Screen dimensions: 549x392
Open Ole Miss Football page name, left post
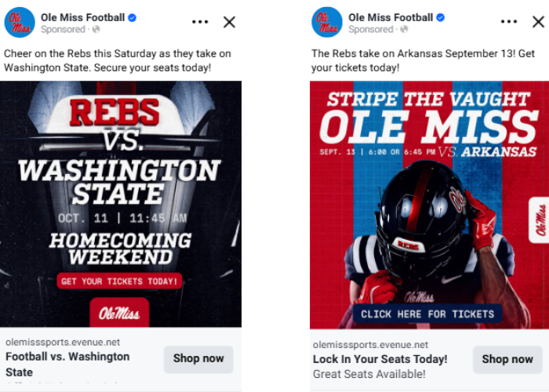83,17
